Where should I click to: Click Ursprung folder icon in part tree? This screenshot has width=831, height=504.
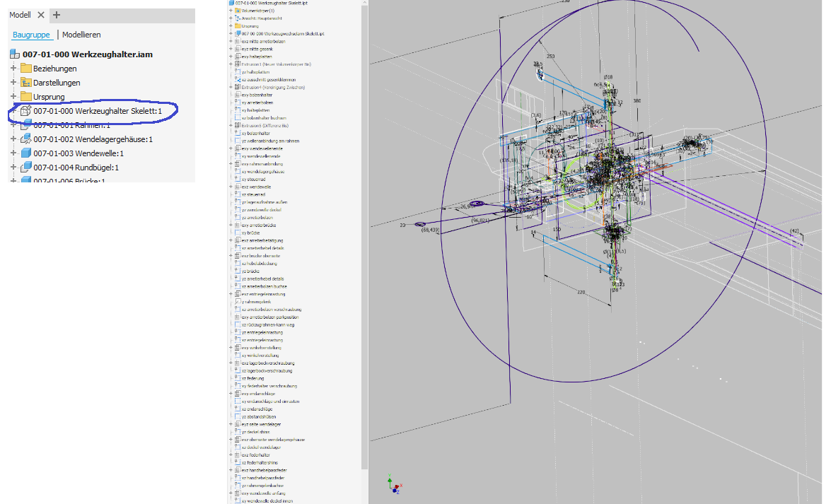point(238,26)
